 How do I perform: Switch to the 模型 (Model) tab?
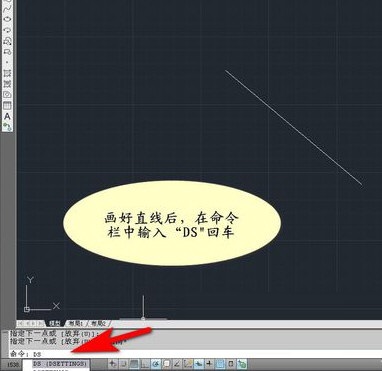pyautogui.click(x=55, y=323)
